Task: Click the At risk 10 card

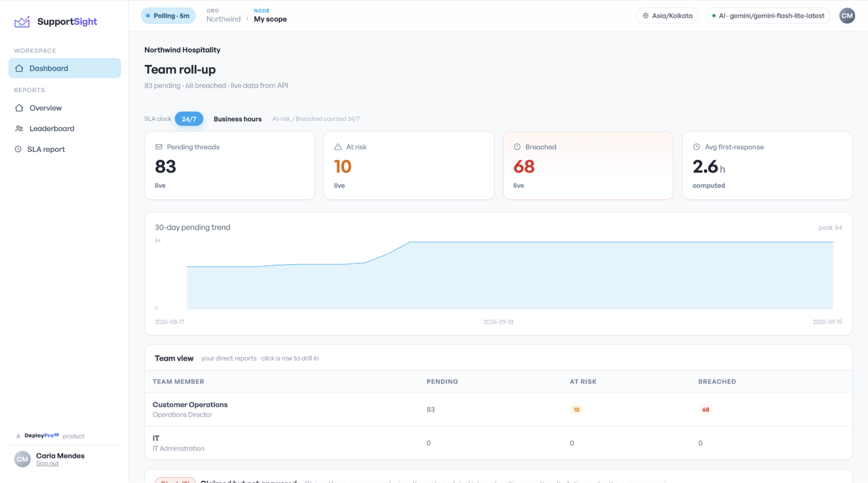Action: pos(409,165)
